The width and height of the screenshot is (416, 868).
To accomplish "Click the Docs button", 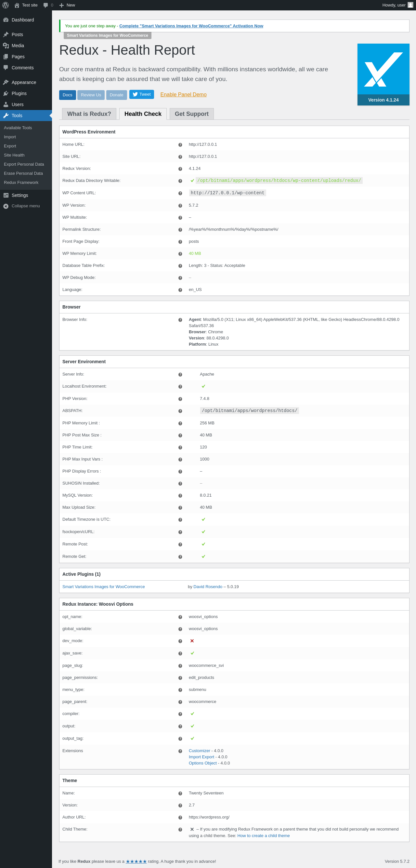I will [67, 95].
